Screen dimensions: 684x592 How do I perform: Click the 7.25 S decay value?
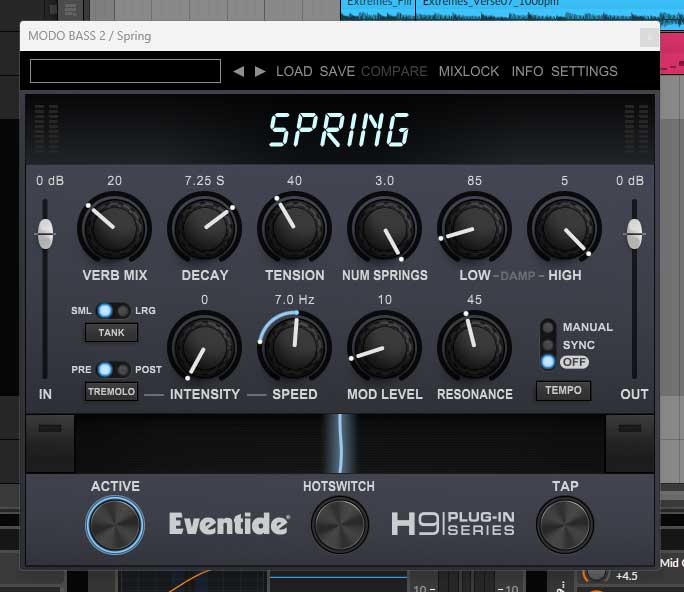(204, 181)
